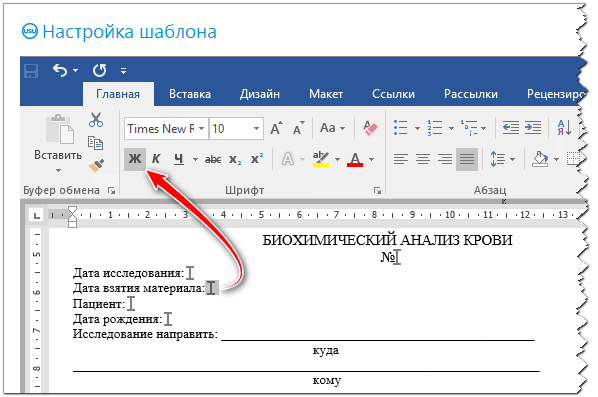The height and width of the screenshot is (397, 598).
Task: Toggle superscript x² formatting
Action: pyautogui.click(x=257, y=159)
